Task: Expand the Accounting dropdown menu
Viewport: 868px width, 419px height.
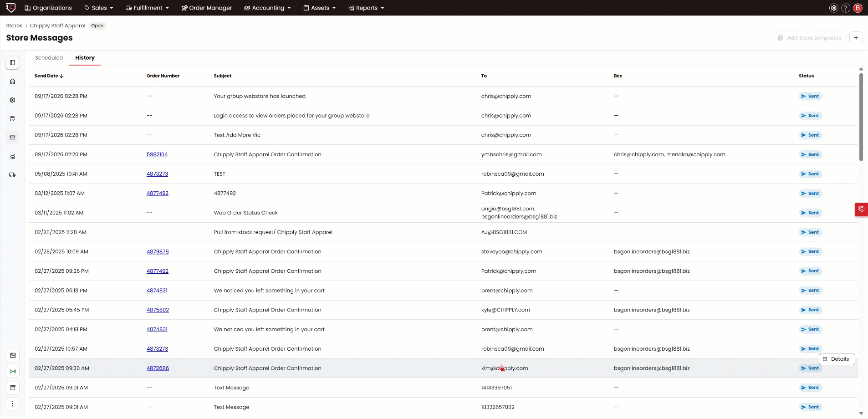Action: tap(267, 8)
